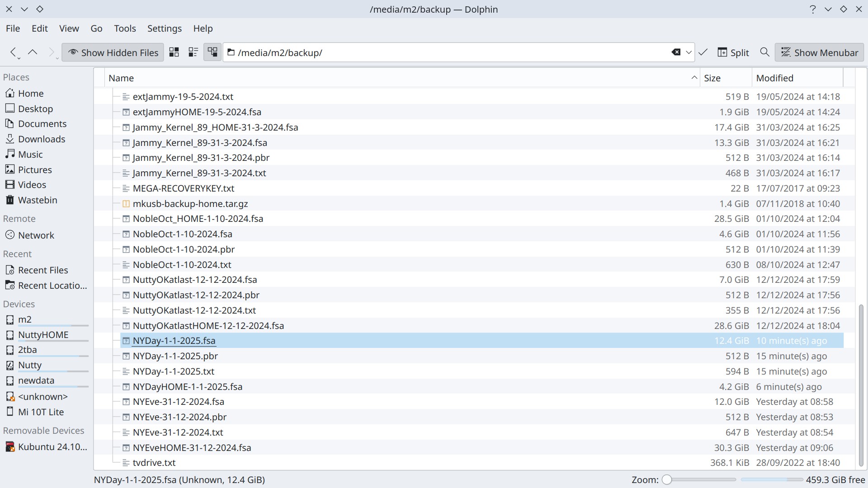Adjust the Zoom slider handle
Viewport: 868px width, 488px height.
[667, 479]
